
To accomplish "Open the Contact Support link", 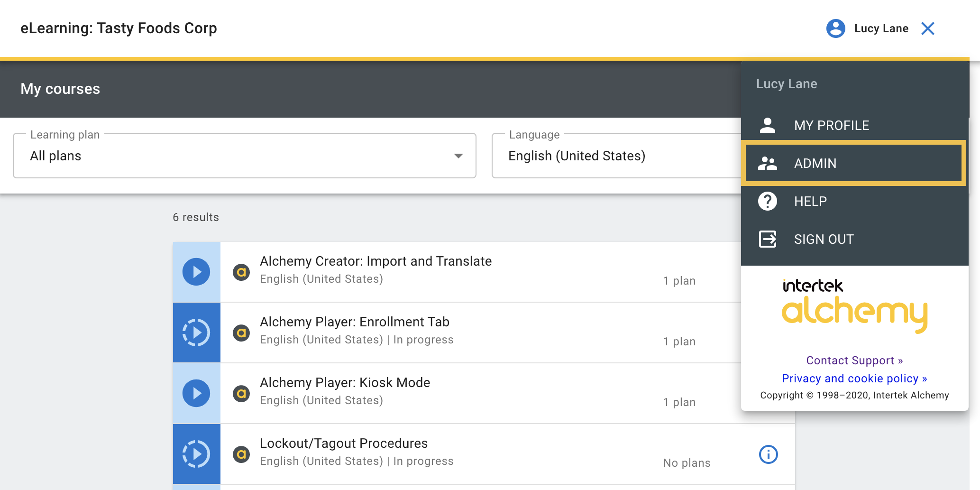I will pos(854,361).
